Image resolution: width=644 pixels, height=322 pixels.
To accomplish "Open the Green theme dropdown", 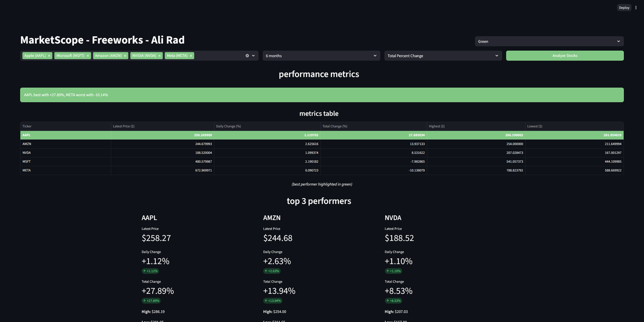I will click(x=549, y=41).
